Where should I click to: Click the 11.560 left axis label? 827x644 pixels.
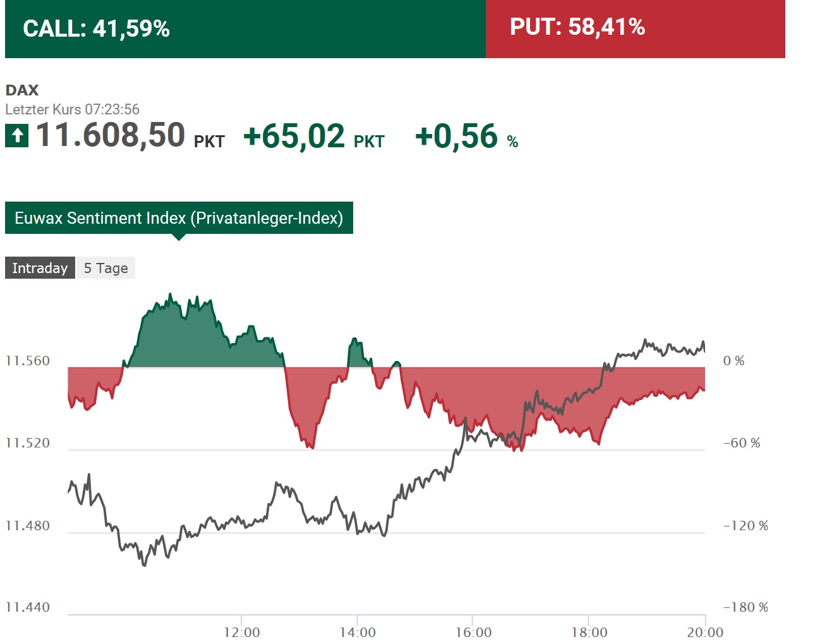click(27, 361)
